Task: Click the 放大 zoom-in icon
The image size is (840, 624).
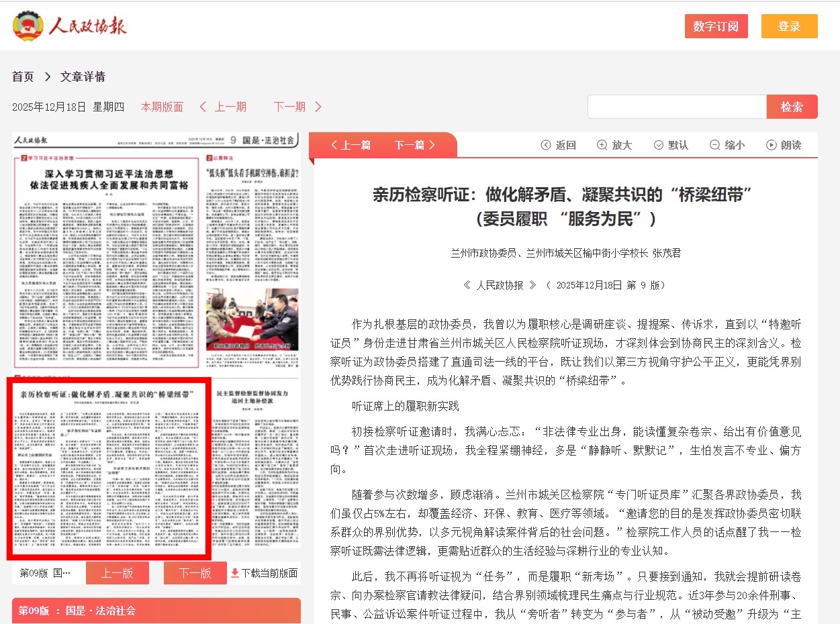Action: (602, 145)
